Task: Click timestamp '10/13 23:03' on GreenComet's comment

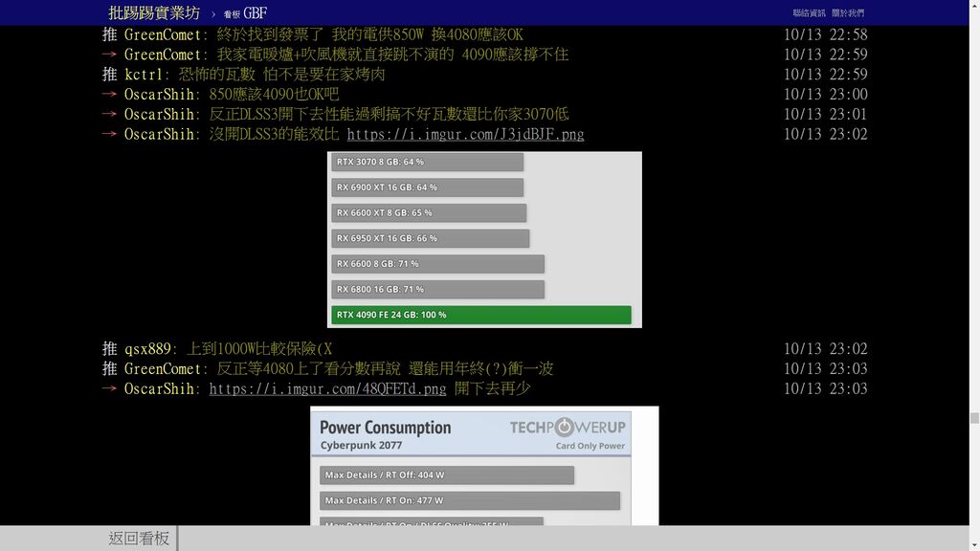Action: 826,368
